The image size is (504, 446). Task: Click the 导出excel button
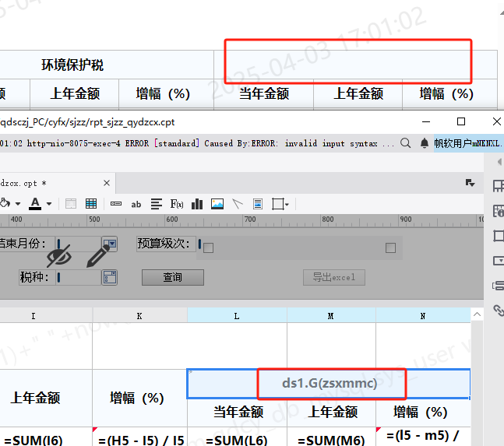(x=333, y=277)
